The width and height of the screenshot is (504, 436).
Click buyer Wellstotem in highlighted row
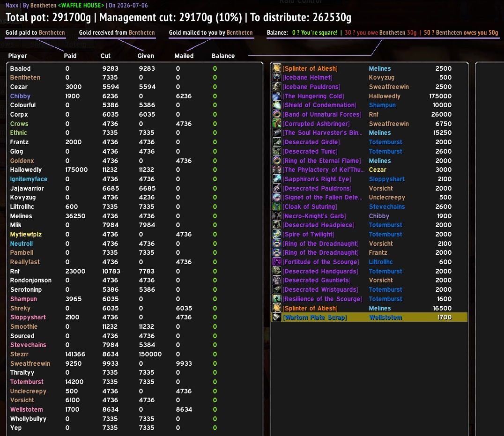(385, 318)
